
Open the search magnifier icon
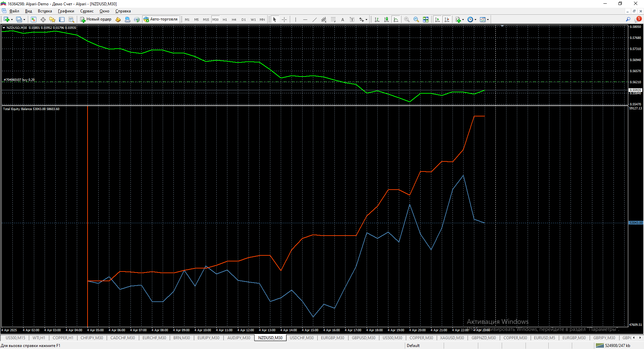pyautogui.click(x=628, y=19)
